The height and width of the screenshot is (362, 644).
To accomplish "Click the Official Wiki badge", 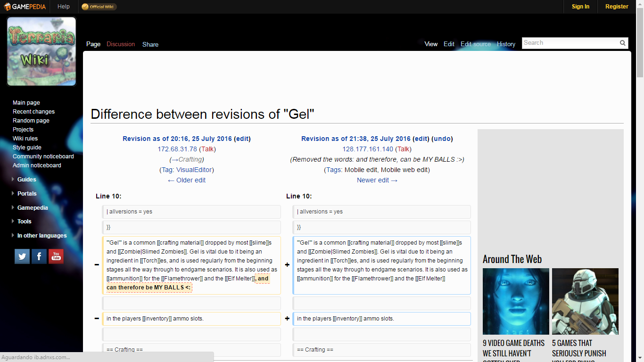I will (99, 7).
